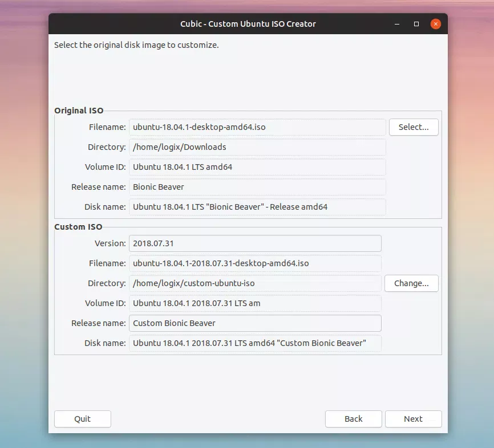Click the original Volume ID 'Ubuntu 18.04.1 LTS amd64' field
Viewport: 494px width, 448px height.
(257, 167)
